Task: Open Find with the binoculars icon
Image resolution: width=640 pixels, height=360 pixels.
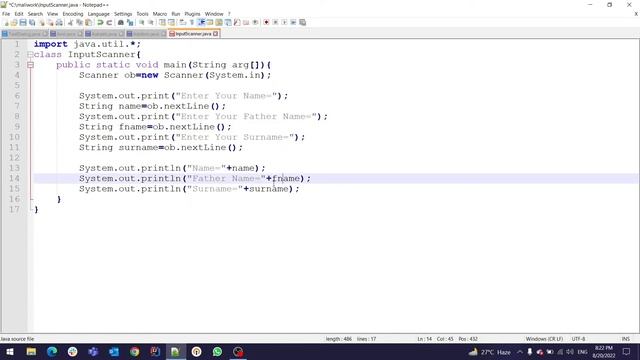Action: 120,22
